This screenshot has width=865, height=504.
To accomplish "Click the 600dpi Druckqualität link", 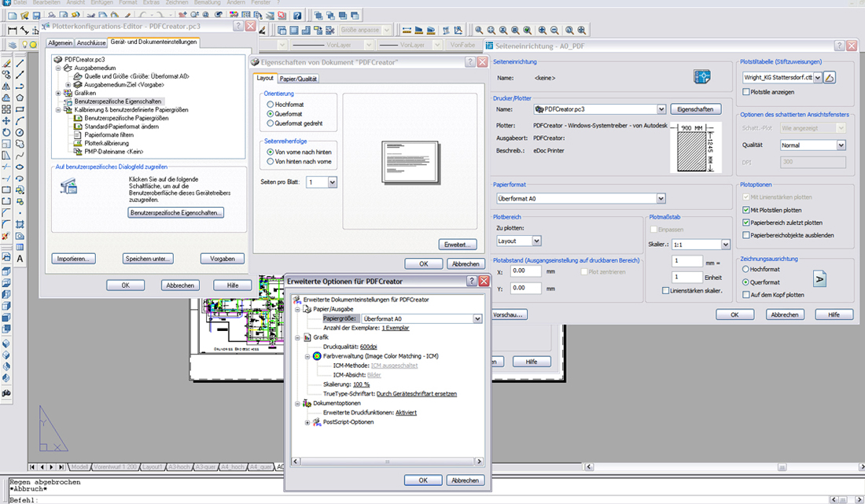I will click(369, 347).
